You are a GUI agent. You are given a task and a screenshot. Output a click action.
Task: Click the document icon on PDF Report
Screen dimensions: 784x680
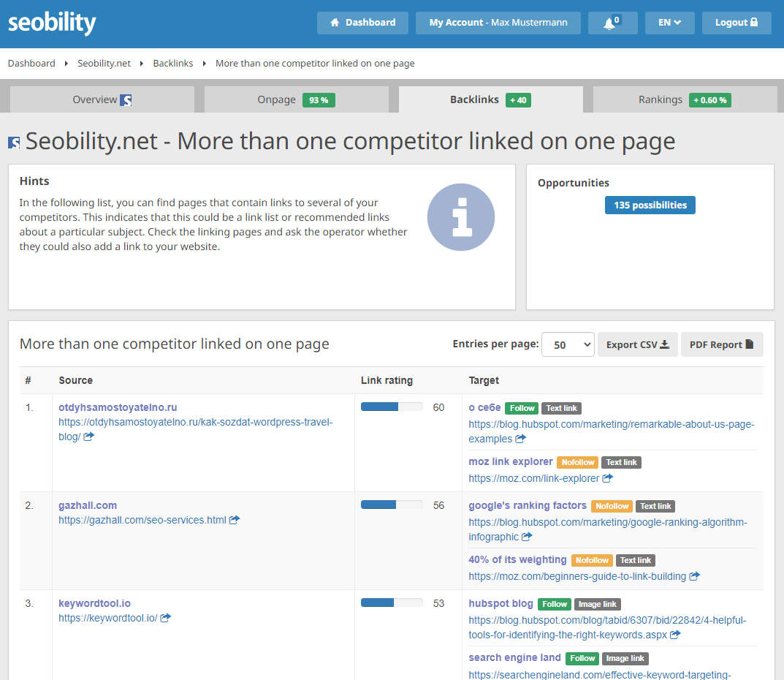click(750, 344)
